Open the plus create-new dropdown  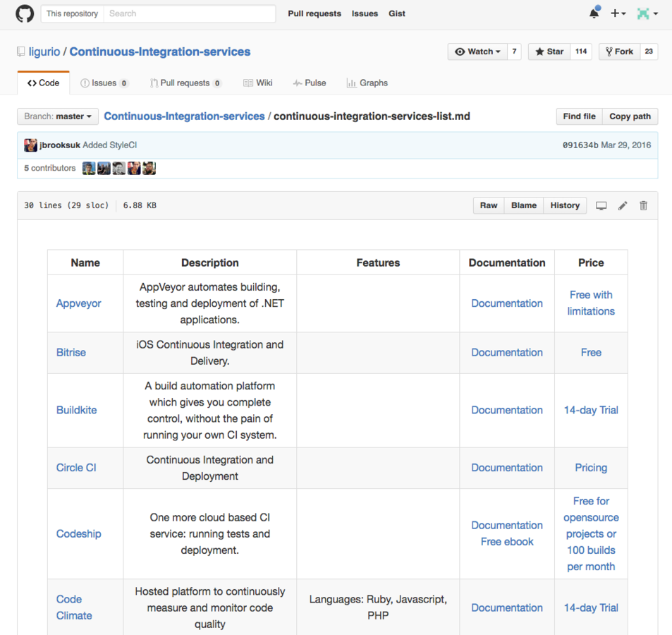pyautogui.click(x=618, y=13)
